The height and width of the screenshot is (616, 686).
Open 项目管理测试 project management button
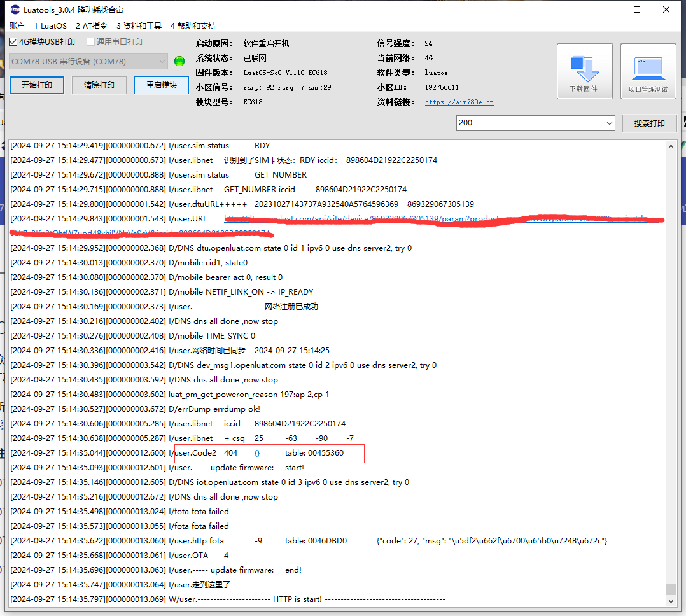pyautogui.click(x=648, y=71)
